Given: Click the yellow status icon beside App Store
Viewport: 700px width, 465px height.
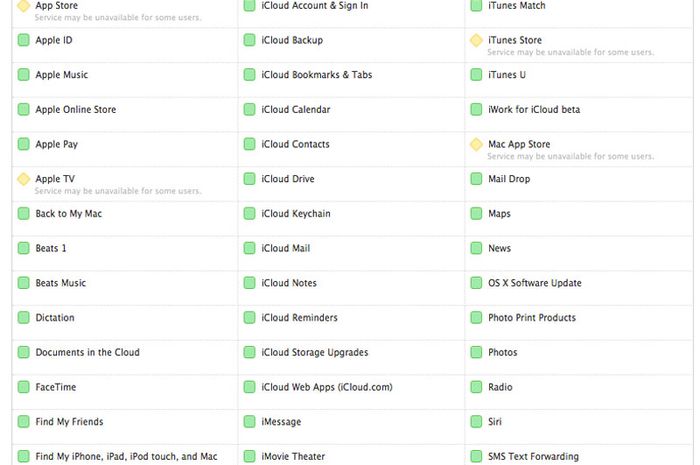Looking at the screenshot, I should point(24,5).
